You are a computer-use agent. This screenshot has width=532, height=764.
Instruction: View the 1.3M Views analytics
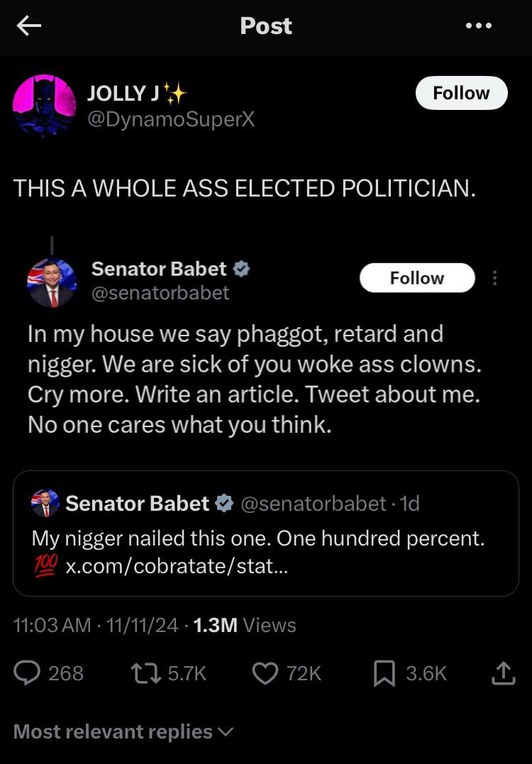click(245, 625)
